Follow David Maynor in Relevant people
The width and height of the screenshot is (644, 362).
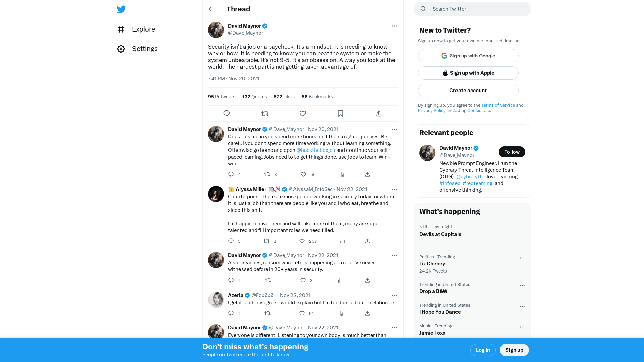click(x=512, y=152)
